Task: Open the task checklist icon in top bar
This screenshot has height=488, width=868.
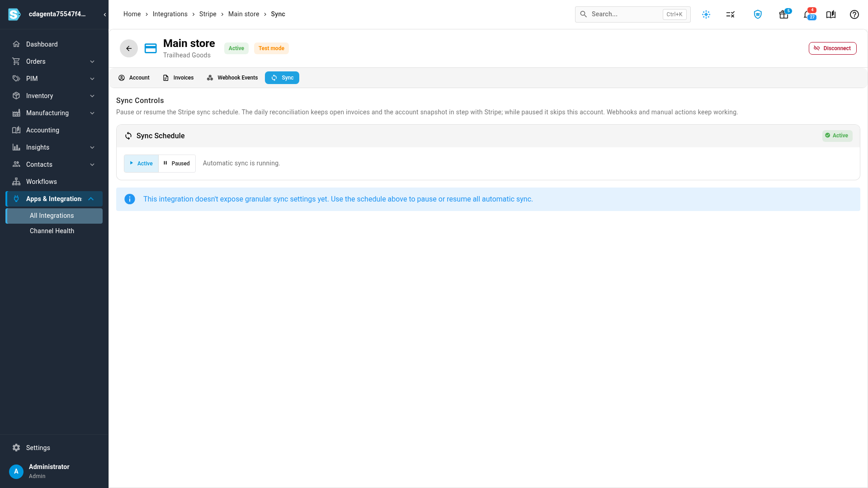Action: click(x=731, y=14)
